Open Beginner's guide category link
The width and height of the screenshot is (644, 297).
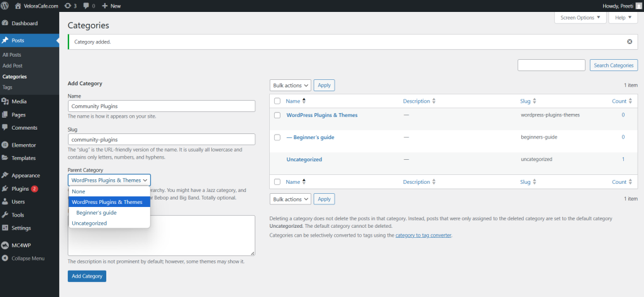[x=311, y=137]
